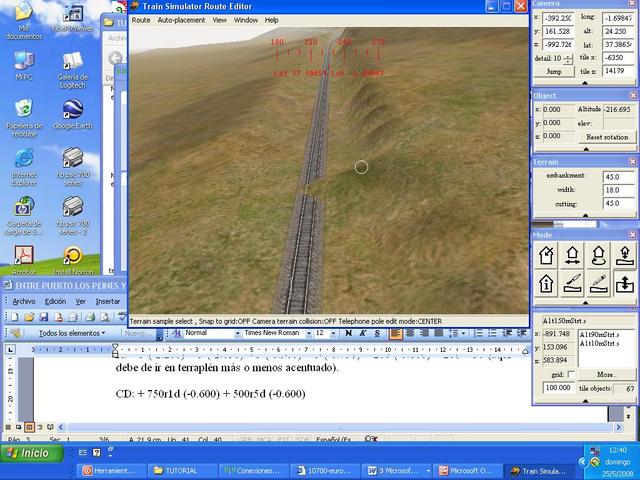The height and width of the screenshot is (480, 640).
Task: Select the terrain brush tool icon
Action: click(572, 284)
